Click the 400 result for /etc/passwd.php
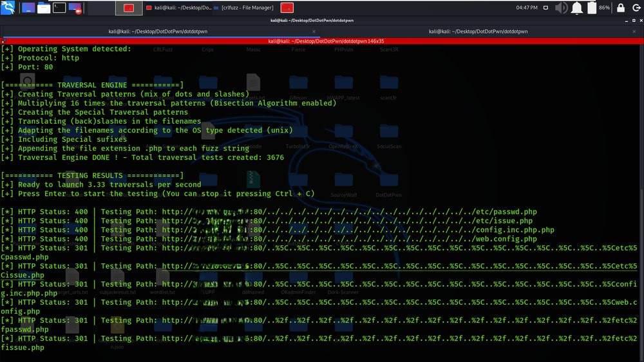The height and width of the screenshot is (362, 644). tap(269, 212)
